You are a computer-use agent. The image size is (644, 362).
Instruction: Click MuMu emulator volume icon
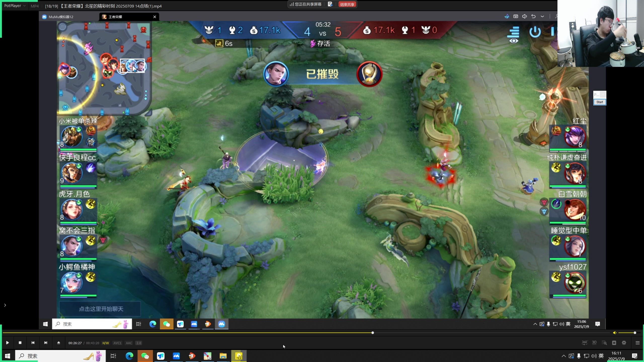coord(525,16)
